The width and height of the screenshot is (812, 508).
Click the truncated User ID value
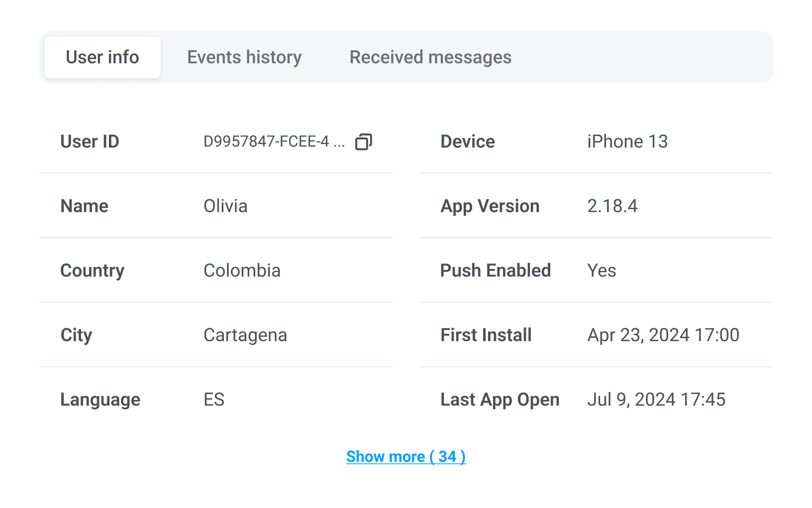(274, 142)
